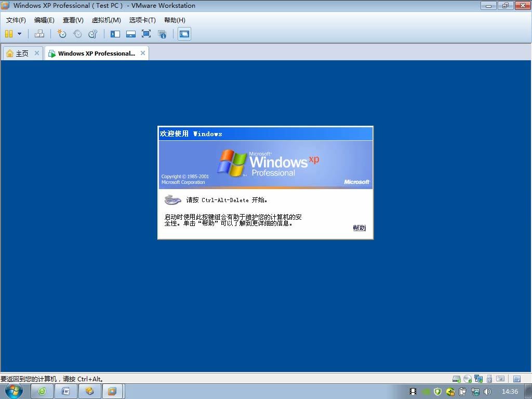Click the message log status icon
The height and width of the screenshot is (399, 532).
[x=517, y=379]
